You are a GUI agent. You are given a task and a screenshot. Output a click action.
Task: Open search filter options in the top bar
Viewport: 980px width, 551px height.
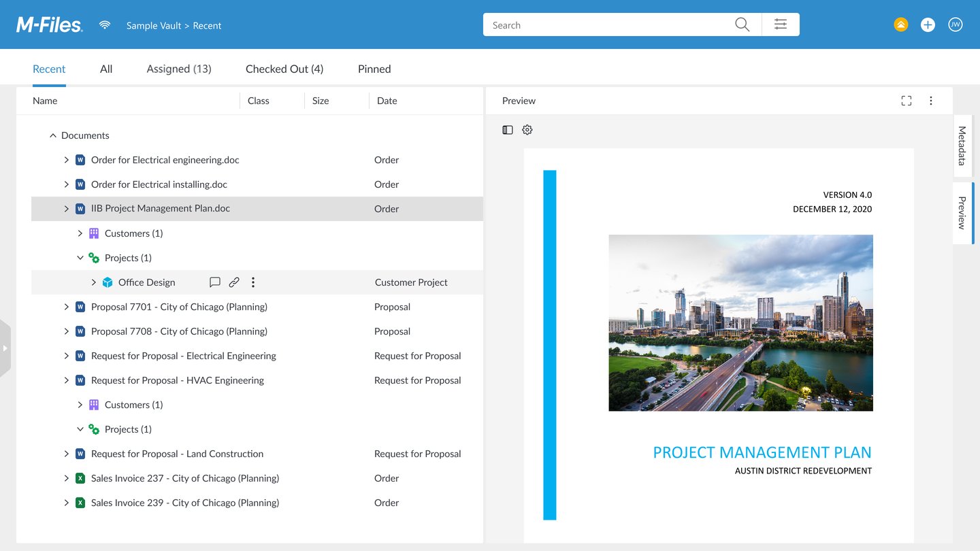pyautogui.click(x=780, y=24)
